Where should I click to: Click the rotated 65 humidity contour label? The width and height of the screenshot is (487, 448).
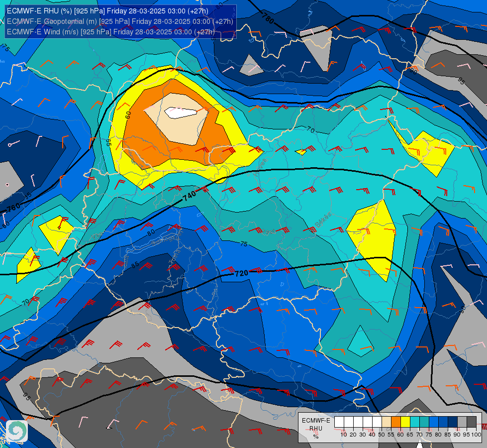[x=108, y=142]
